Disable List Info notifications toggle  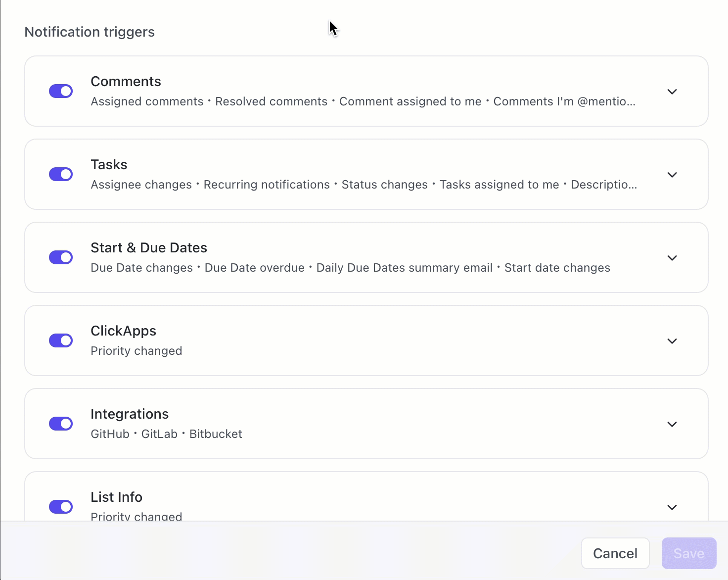pos(61,507)
